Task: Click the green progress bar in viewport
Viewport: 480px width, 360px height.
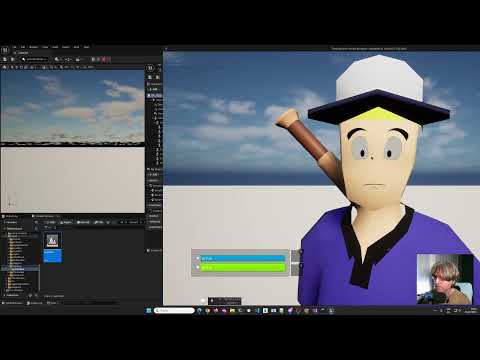Action: [243, 267]
